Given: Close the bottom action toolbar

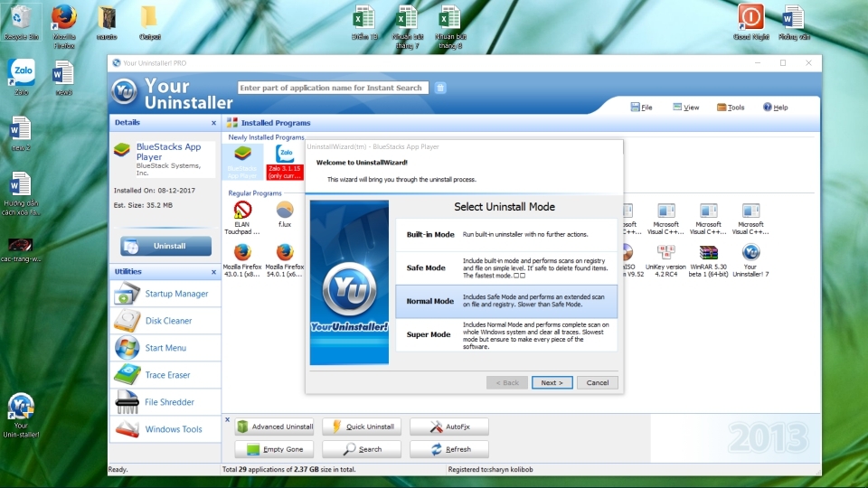Looking at the screenshot, I should 227,419.
